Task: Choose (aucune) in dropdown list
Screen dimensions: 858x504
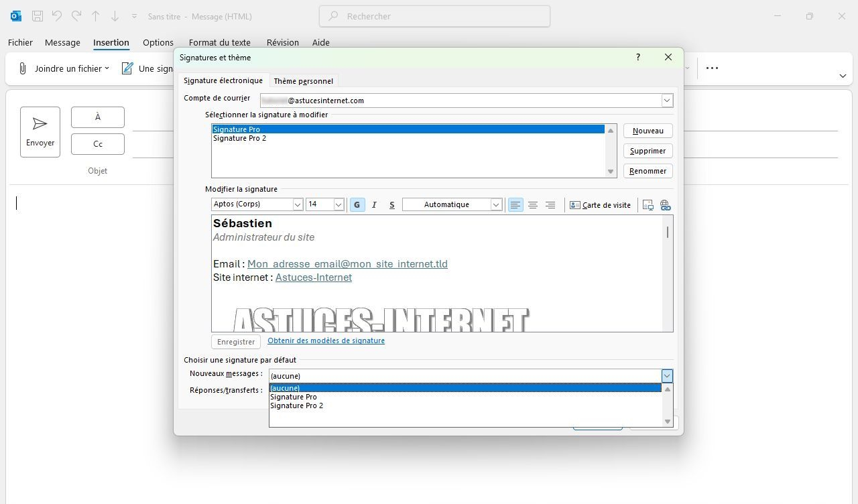Action: point(465,388)
